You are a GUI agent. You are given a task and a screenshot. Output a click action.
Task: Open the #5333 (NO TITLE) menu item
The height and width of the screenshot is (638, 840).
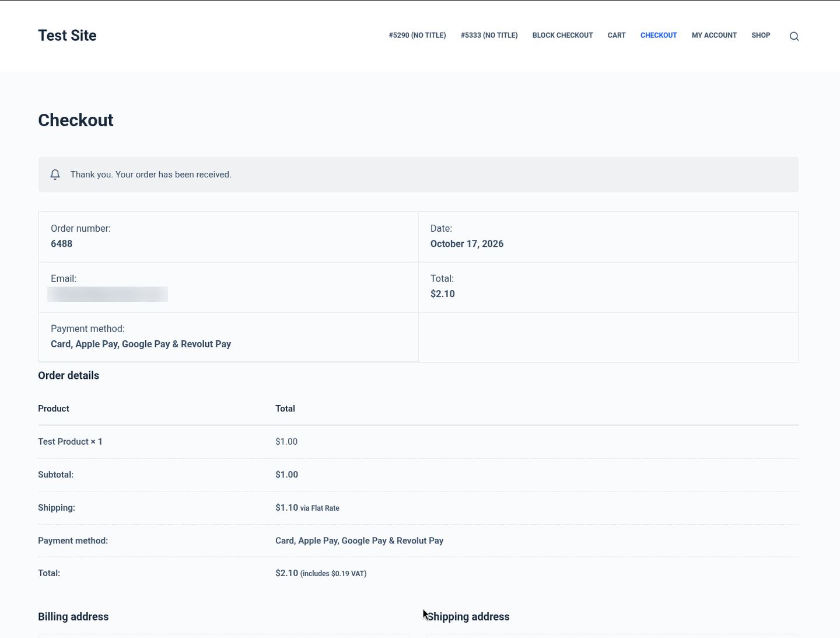click(489, 36)
